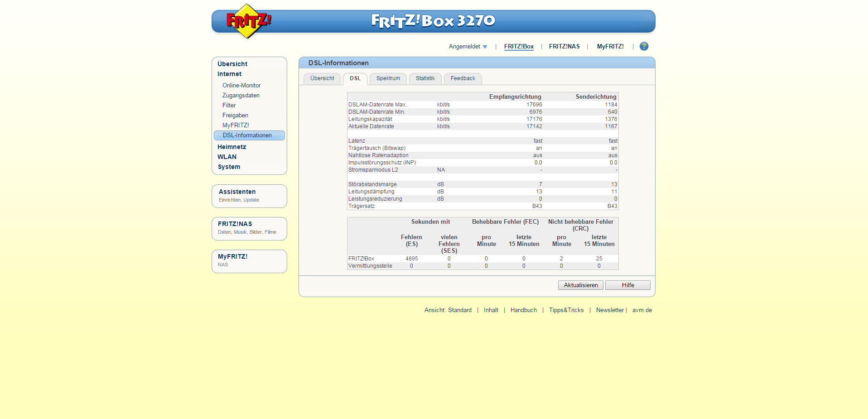Click the Latenz row label
This screenshot has width=868, height=419.
click(357, 141)
